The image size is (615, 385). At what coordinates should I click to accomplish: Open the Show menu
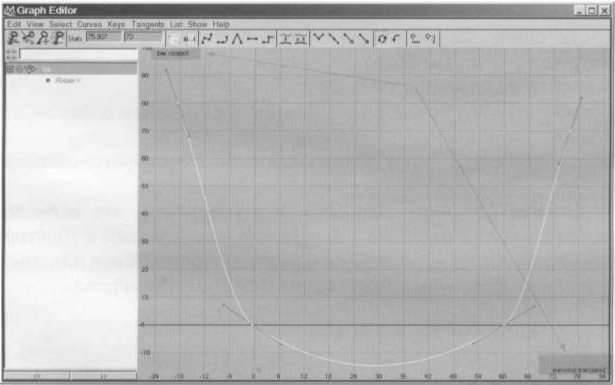click(197, 24)
